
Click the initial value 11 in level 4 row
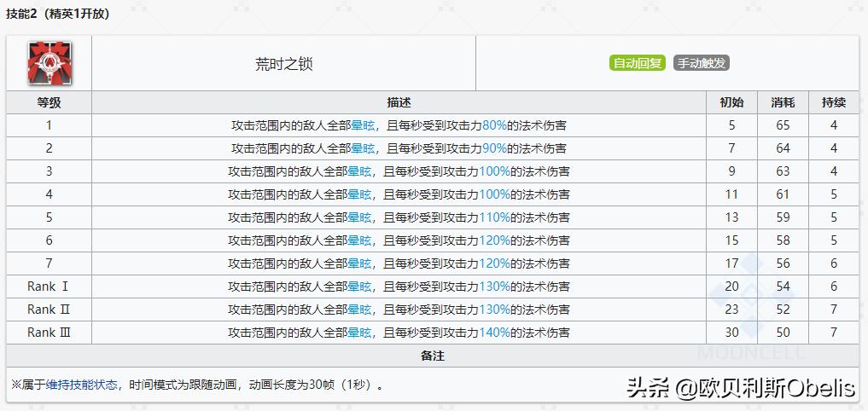(x=731, y=194)
